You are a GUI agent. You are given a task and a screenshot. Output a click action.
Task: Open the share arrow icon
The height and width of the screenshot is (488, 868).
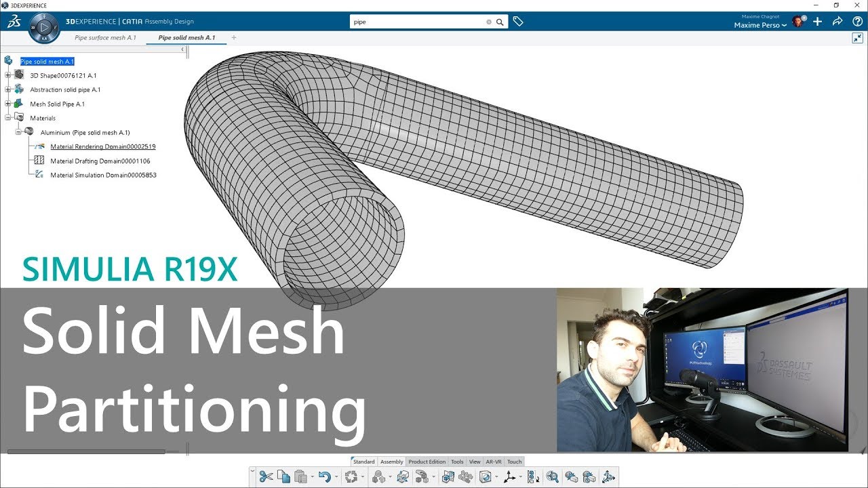click(837, 22)
